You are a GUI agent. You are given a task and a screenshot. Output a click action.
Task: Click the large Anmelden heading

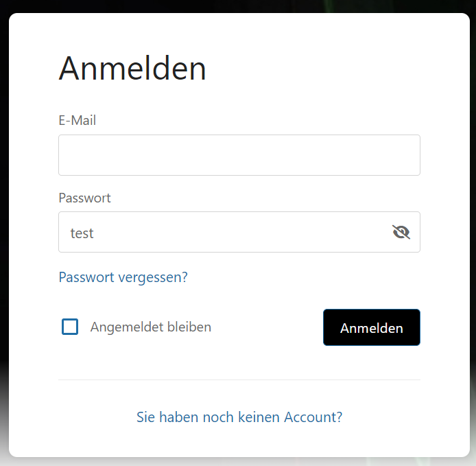[x=132, y=69]
